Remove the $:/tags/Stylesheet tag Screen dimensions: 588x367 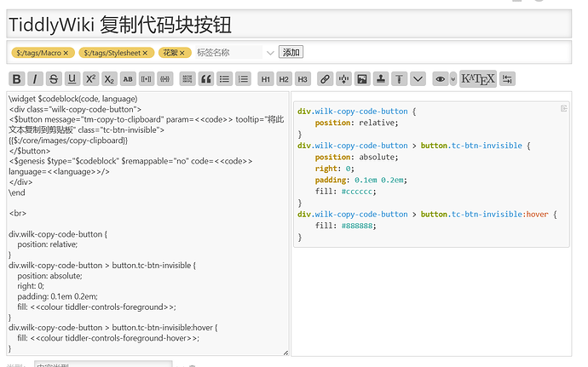[x=145, y=53]
